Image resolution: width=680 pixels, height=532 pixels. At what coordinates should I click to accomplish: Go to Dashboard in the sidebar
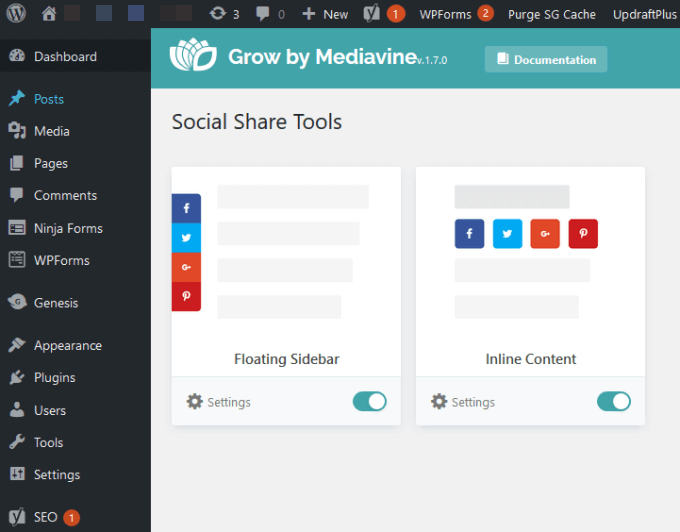click(x=65, y=56)
